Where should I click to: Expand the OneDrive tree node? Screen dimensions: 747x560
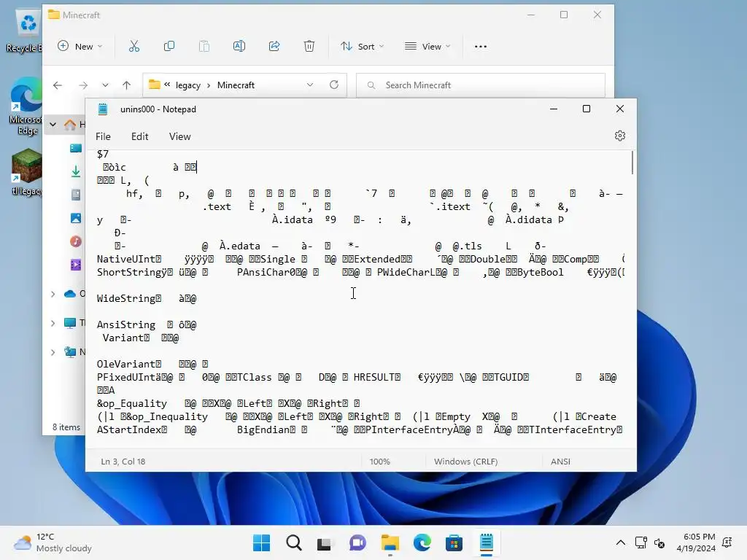coord(53,294)
